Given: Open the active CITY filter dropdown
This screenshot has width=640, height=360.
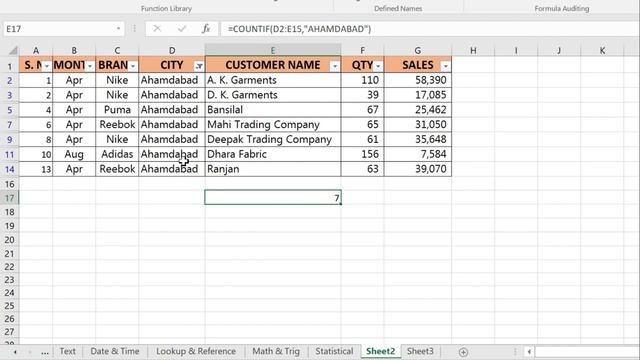Looking at the screenshot, I should pyautogui.click(x=199, y=66).
